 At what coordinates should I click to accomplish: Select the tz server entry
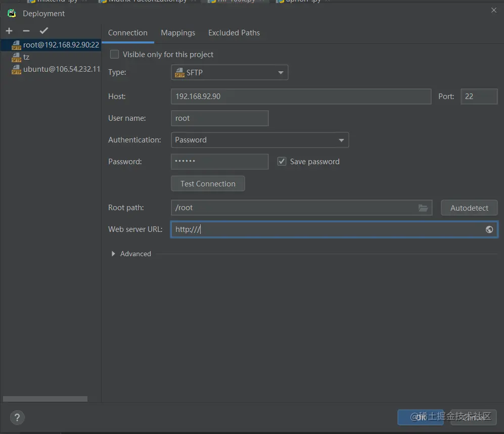coord(51,57)
